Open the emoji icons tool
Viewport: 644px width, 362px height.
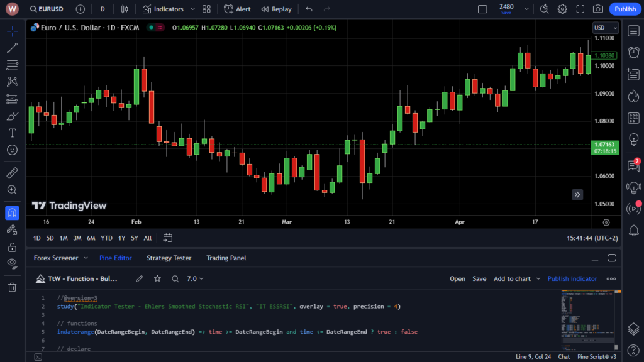pyautogui.click(x=12, y=150)
